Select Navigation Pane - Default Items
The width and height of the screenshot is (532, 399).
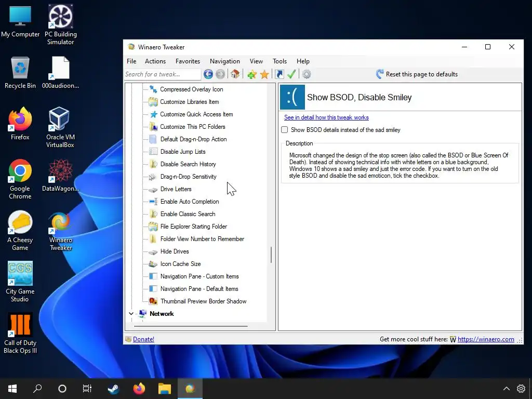pos(199,289)
